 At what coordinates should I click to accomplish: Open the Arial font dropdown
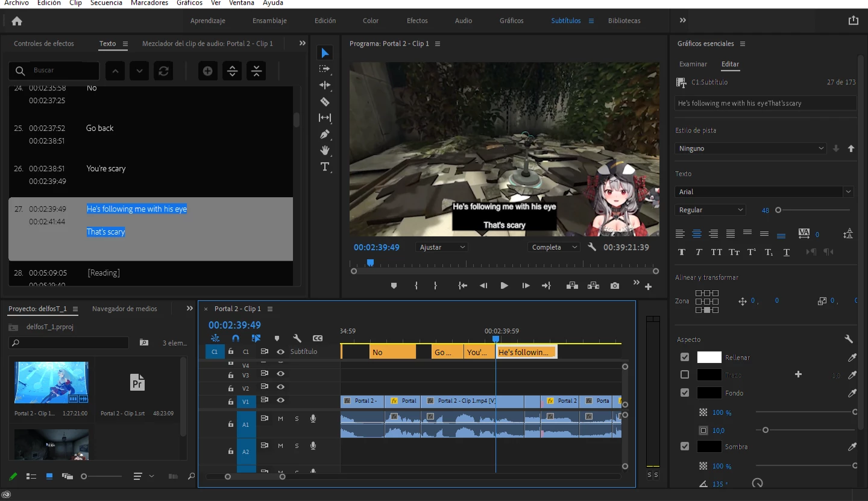[764, 192]
